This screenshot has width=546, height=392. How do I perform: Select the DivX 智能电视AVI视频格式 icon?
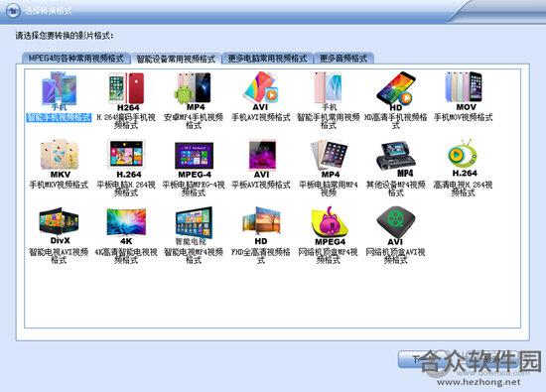(59, 225)
